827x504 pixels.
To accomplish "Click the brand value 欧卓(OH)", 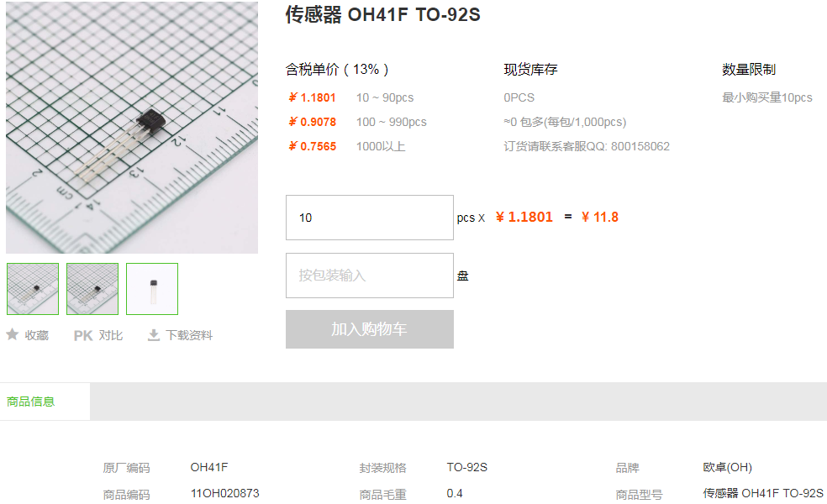I will point(727,468).
